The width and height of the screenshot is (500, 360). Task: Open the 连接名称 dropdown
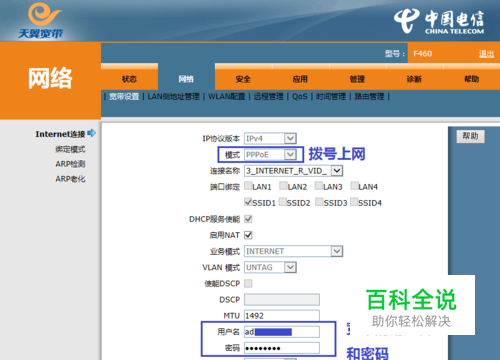click(x=293, y=171)
